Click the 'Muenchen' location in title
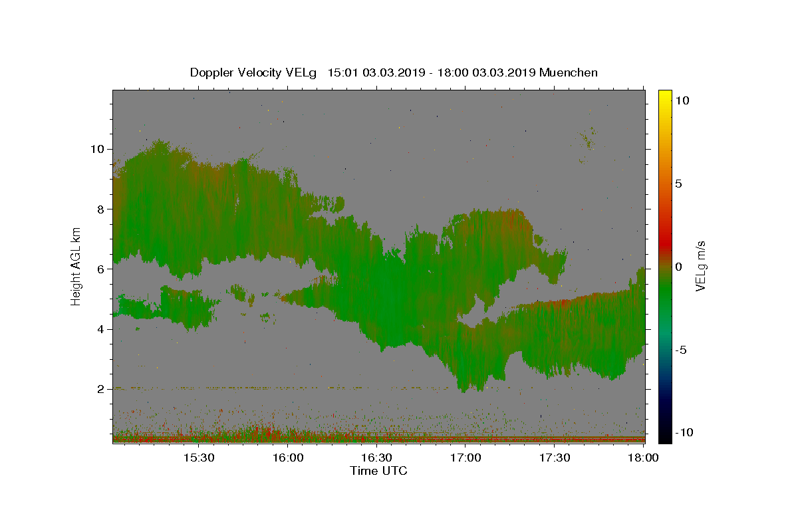 pyautogui.click(x=569, y=72)
